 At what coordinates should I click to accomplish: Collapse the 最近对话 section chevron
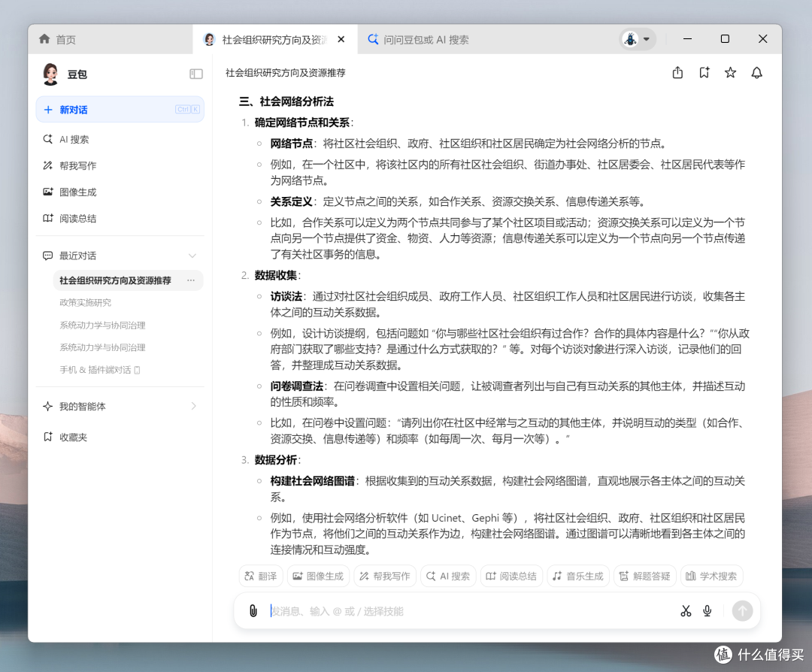(192, 256)
